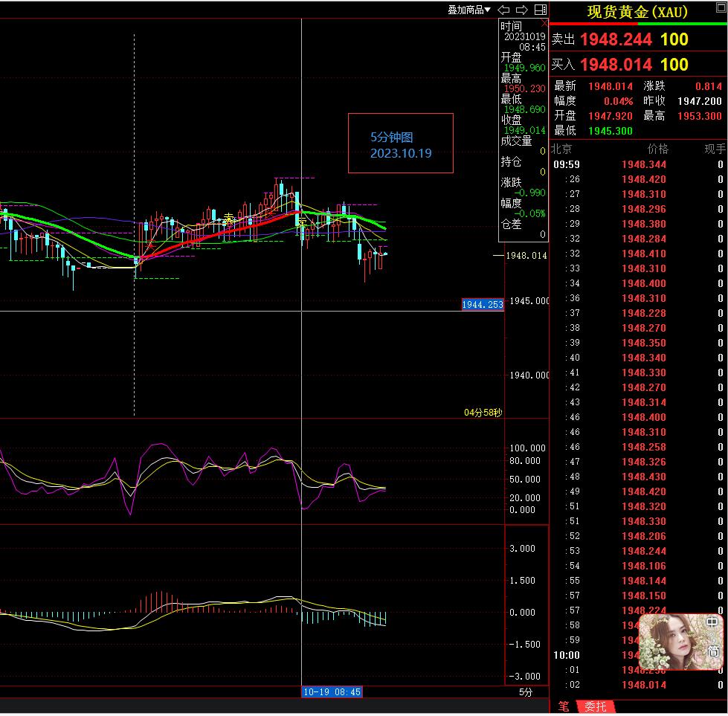
Task: Click the 10-19 08:45 time marker
Action: 332,691
